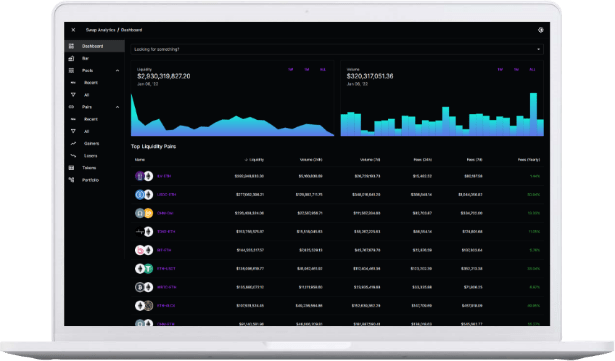Image resolution: width=615 pixels, height=361 pixels.
Task: Sort table by Fees (24h) column
Action: click(x=422, y=160)
